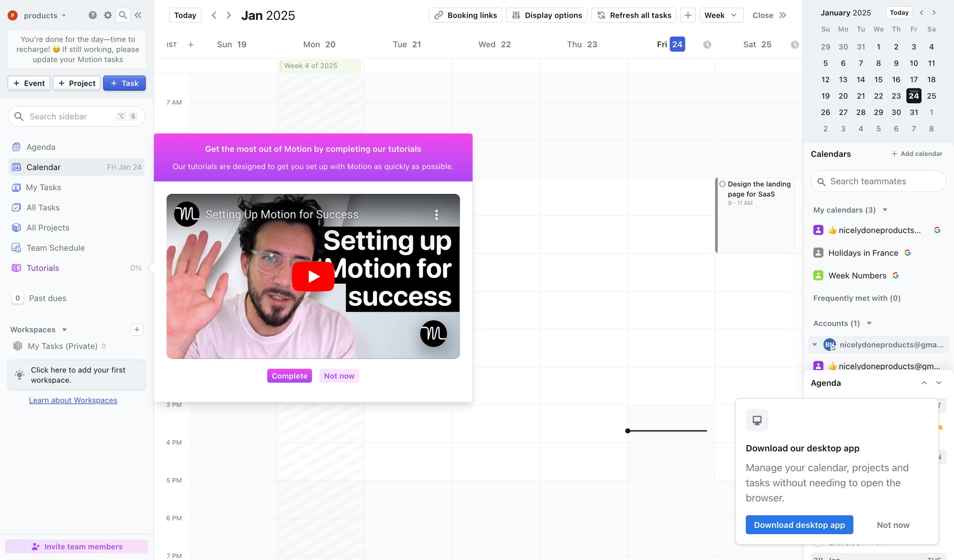Click the settings gear icon
Image resolution: width=954 pixels, height=560 pixels.
click(107, 15)
